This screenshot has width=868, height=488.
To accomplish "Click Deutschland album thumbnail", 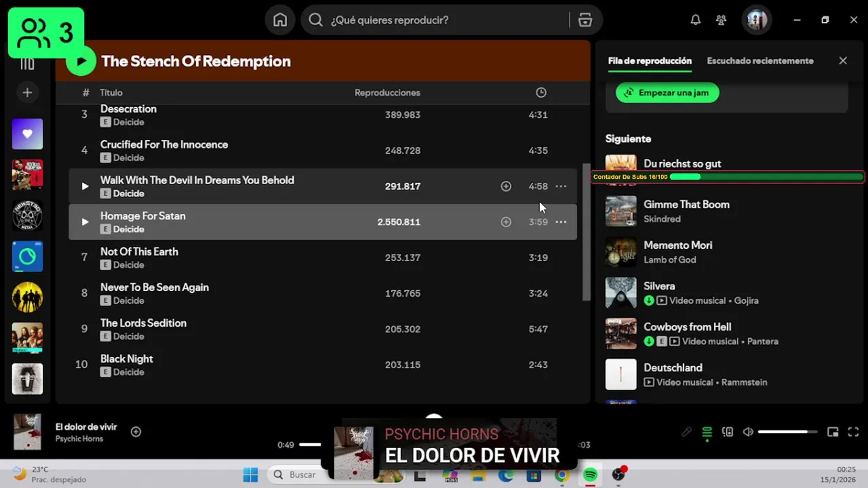I will (620, 374).
